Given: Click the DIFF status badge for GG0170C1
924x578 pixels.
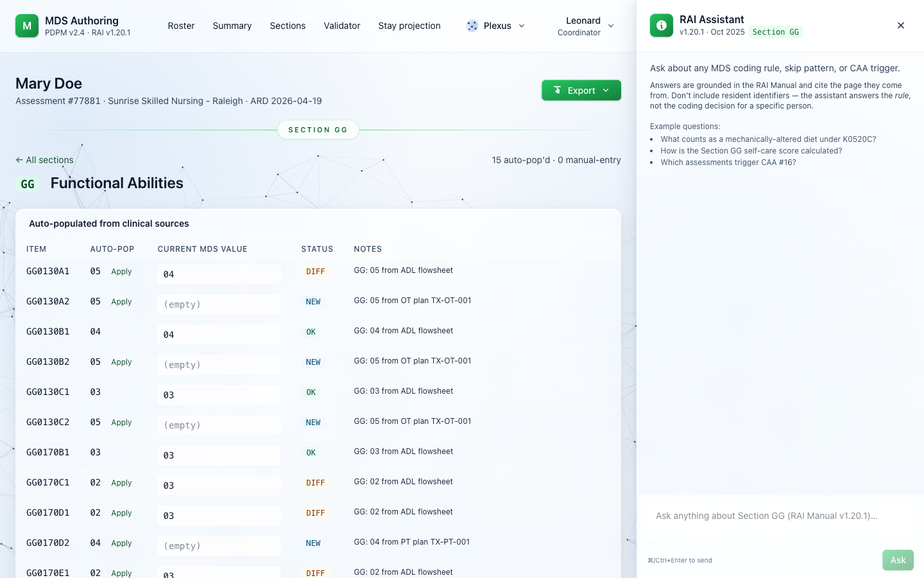Looking at the screenshot, I should click(x=316, y=483).
